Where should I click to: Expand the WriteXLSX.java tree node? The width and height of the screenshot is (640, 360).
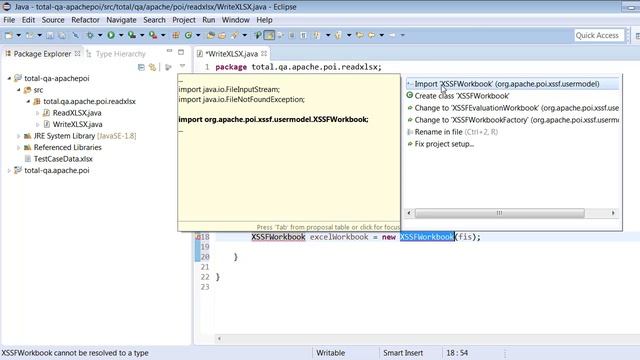37,124
